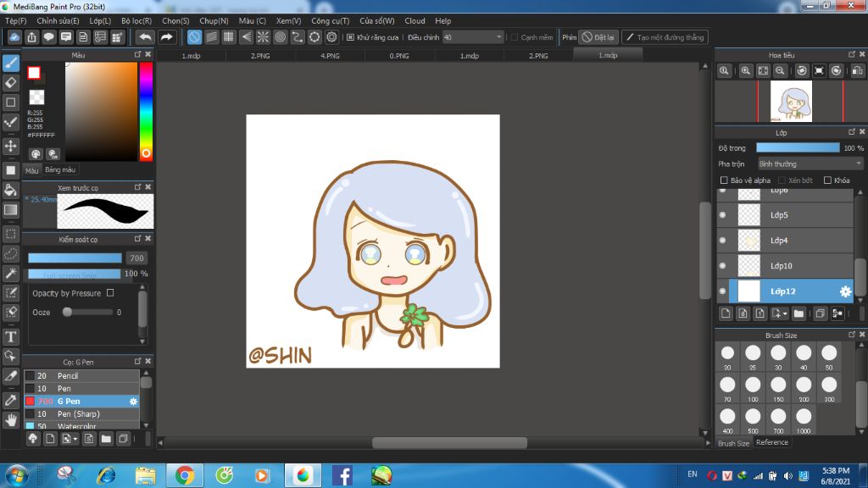Select the Text tool

click(11, 336)
